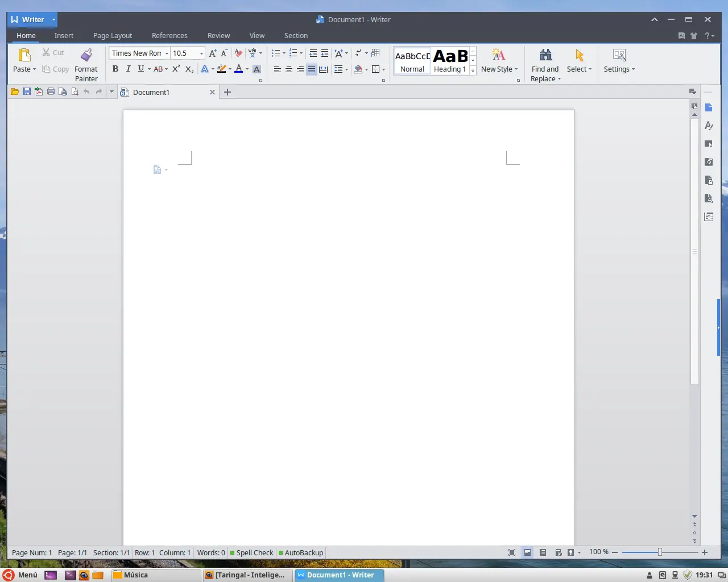
Task: Apply bold formatting
Action: point(115,69)
